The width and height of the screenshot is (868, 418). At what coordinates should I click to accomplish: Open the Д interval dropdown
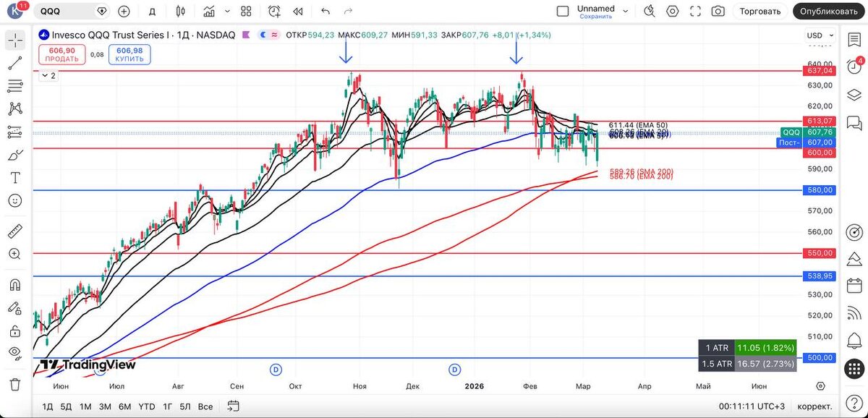pyautogui.click(x=151, y=11)
